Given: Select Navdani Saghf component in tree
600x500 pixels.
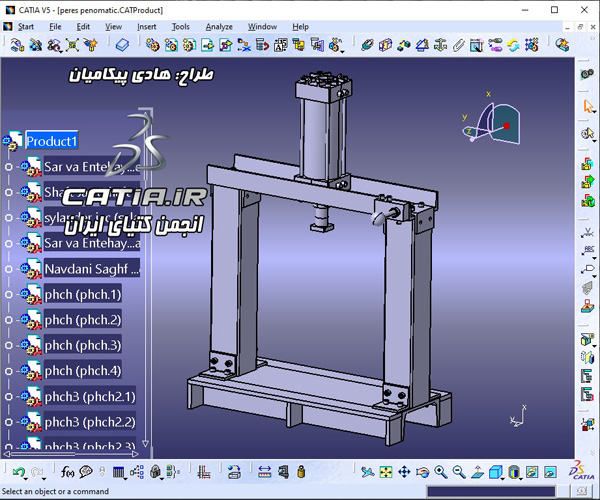Looking at the screenshot, I should tap(92, 269).
